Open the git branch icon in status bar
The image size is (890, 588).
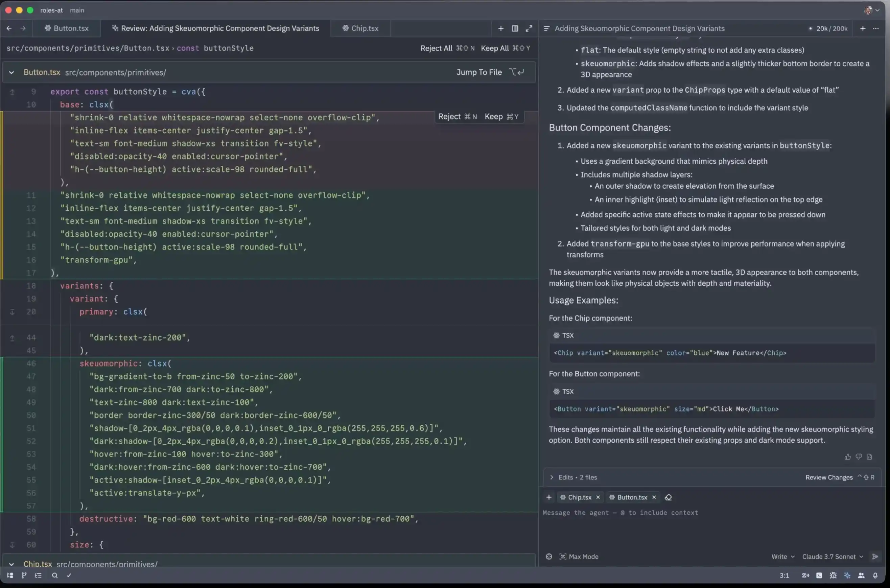24,575
